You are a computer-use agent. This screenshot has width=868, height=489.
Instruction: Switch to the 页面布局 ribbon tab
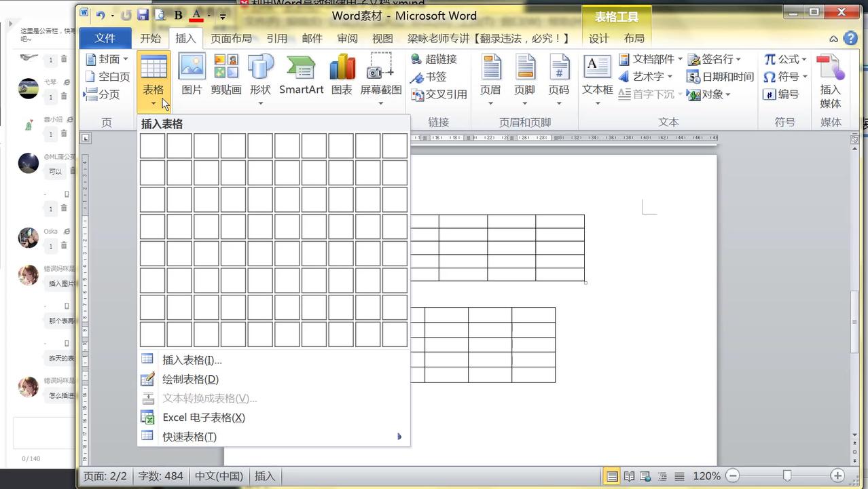point(232,39)
